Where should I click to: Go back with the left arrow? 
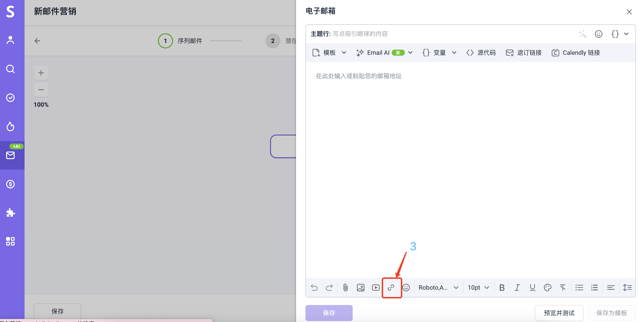37,41
